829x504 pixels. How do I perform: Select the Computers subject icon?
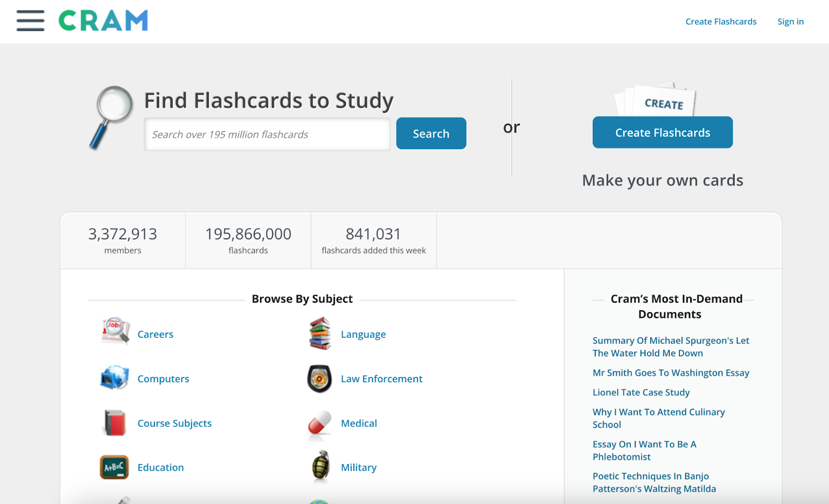click(x=113, y=377)
